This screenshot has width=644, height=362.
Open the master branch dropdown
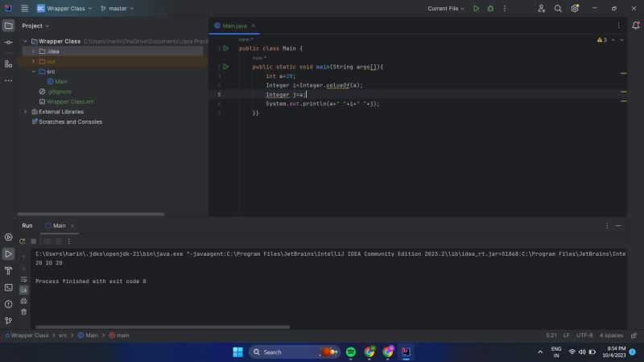coord(117,8)
